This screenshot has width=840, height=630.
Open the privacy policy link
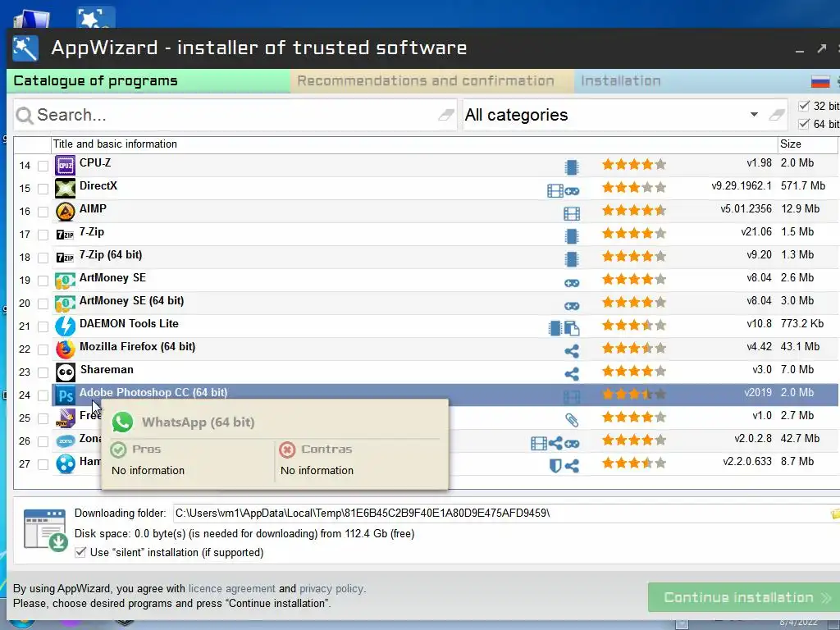[x=331, y=588]
